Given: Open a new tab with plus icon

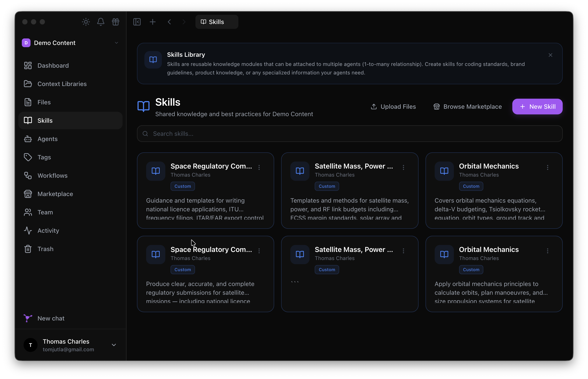Looking at the screenshot, I should pos(153,22).
